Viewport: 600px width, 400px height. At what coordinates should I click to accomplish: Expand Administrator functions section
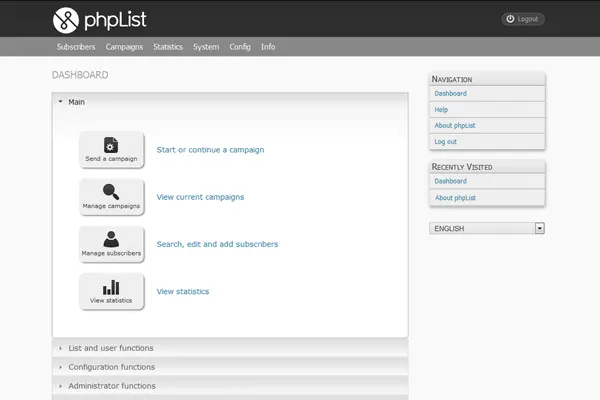tap(111, 385)
